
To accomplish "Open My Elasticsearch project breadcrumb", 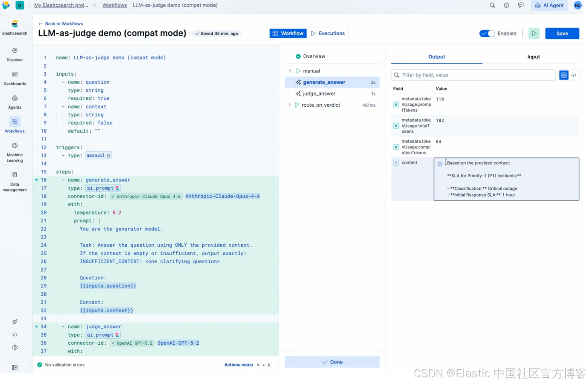I will (x=61, y=5).
